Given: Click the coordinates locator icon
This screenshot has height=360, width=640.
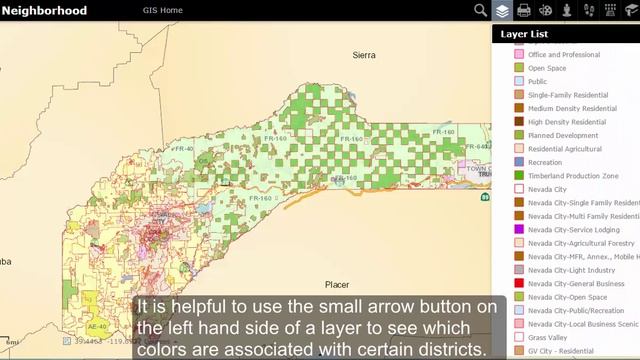Looking at the screenshot, I should [67, 341].
